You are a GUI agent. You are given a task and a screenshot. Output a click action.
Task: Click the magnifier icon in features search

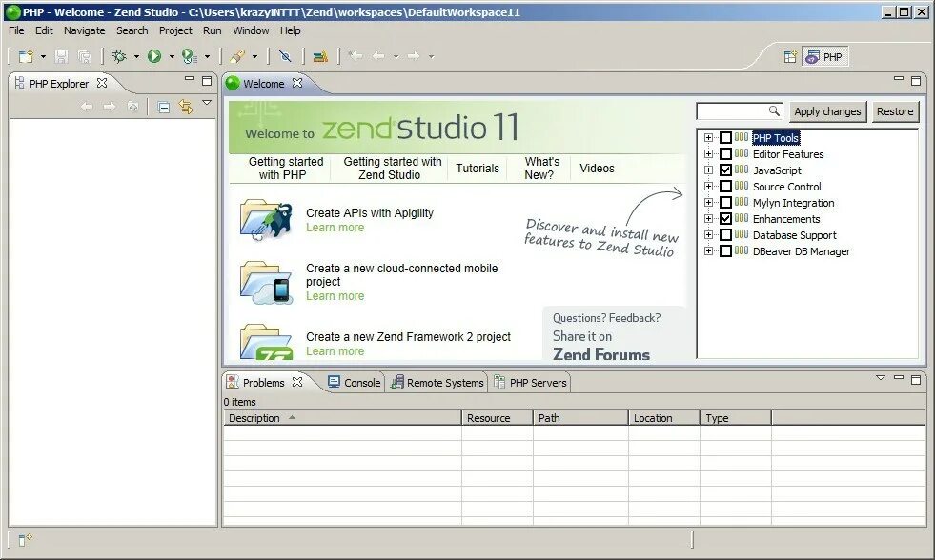773,110
